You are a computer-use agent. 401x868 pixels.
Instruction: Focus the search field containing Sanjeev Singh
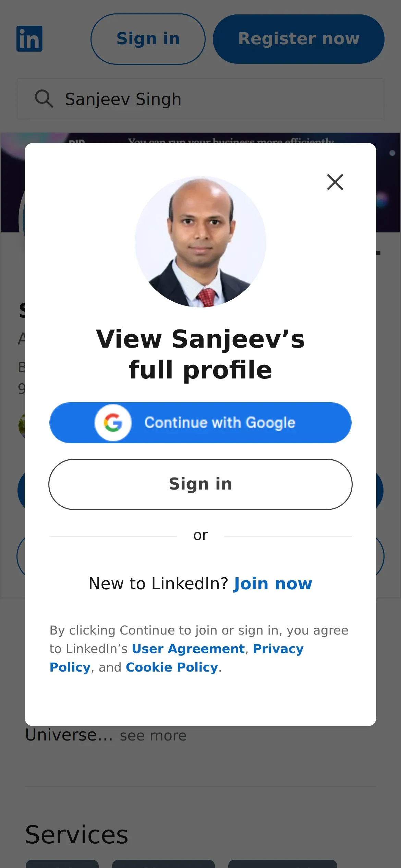tap(219, 99)
